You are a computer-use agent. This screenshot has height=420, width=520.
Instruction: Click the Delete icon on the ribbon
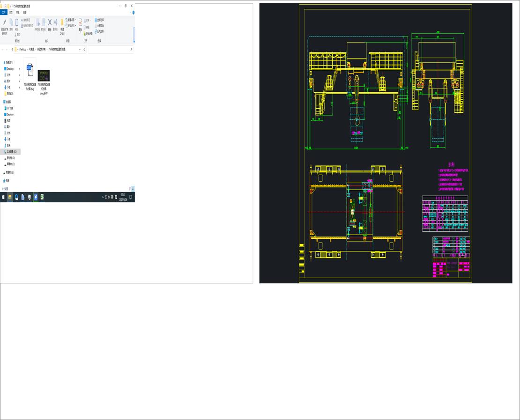[x=49, y=22]
